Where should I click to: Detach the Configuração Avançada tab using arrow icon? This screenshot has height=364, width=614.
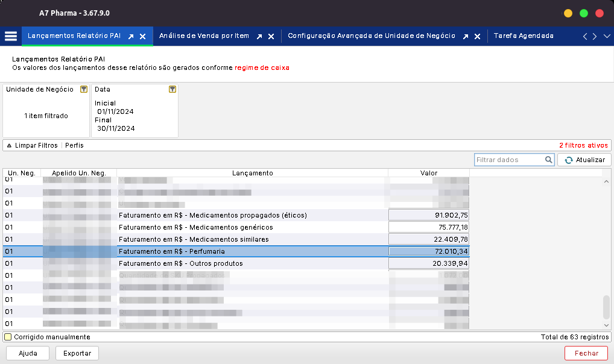pyautogui.click(x=466, y=37)
